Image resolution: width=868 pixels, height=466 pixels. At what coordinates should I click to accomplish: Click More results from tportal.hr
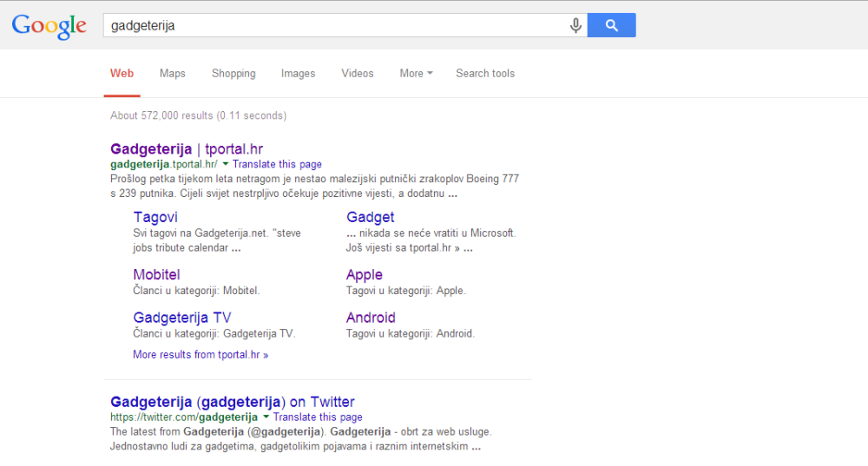pyautogui.click(x=201, y=355)
